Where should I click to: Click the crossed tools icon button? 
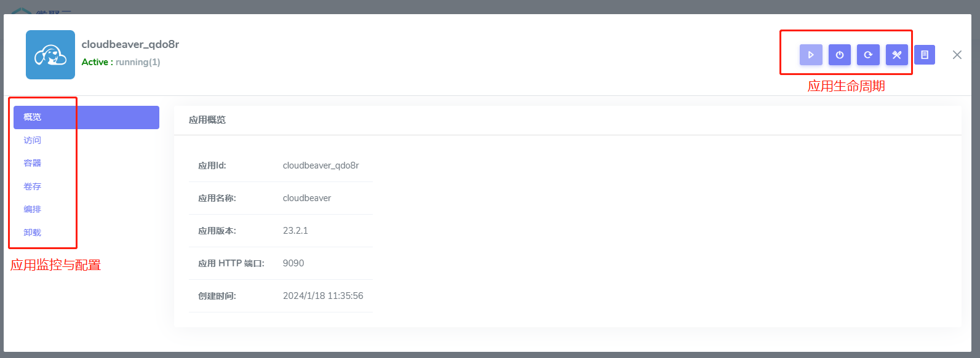[x=897, y=55]
